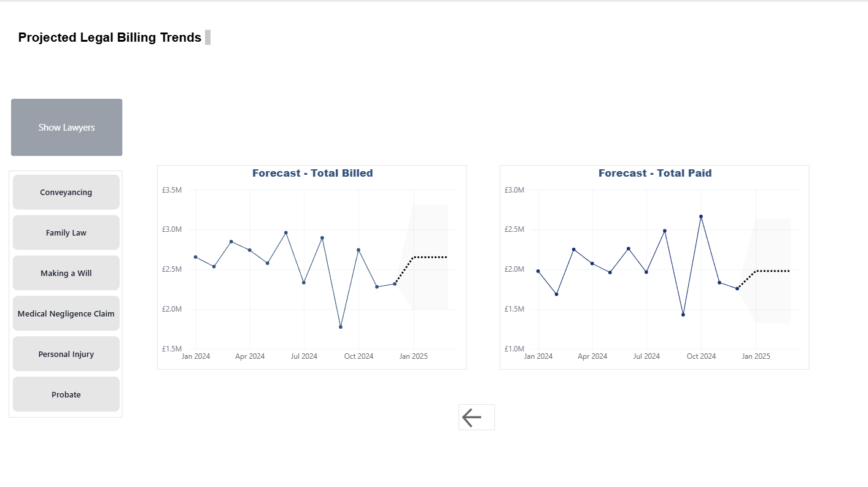The image size is (868, 487).
Task: Click the back arrow icon
Action: 472,418
